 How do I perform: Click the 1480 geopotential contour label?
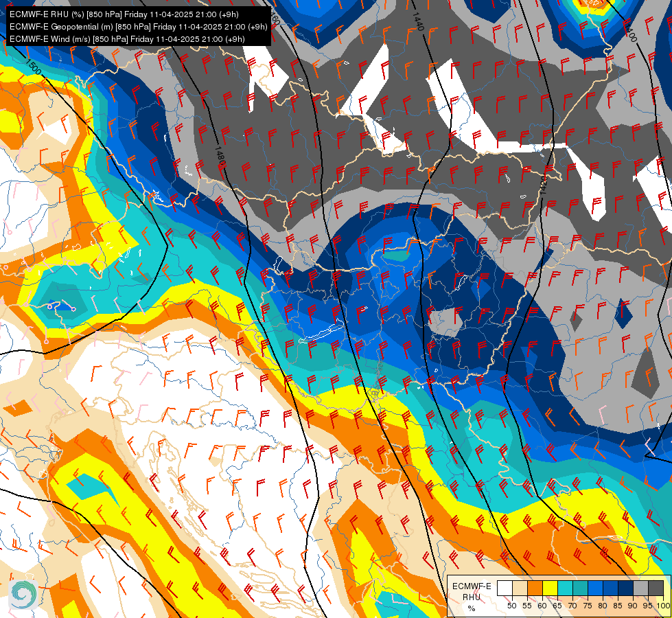point(219,157)
